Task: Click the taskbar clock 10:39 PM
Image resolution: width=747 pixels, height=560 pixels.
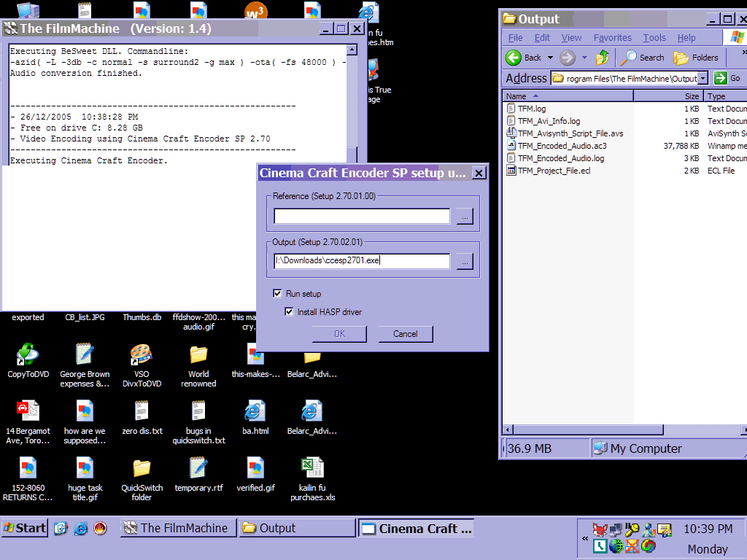Action: tap(708, 529)
